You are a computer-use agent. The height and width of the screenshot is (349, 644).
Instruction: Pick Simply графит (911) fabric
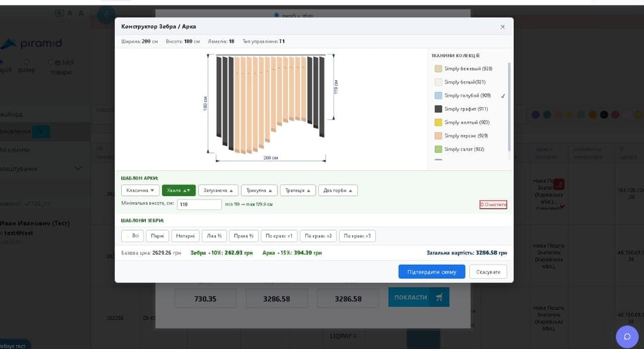[x=461, y=109]
